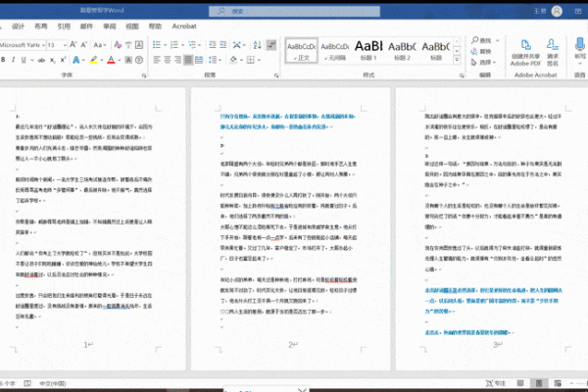Click 选择 select button
Viewport: 588px width, 392px height.
(x=484, y=63)
